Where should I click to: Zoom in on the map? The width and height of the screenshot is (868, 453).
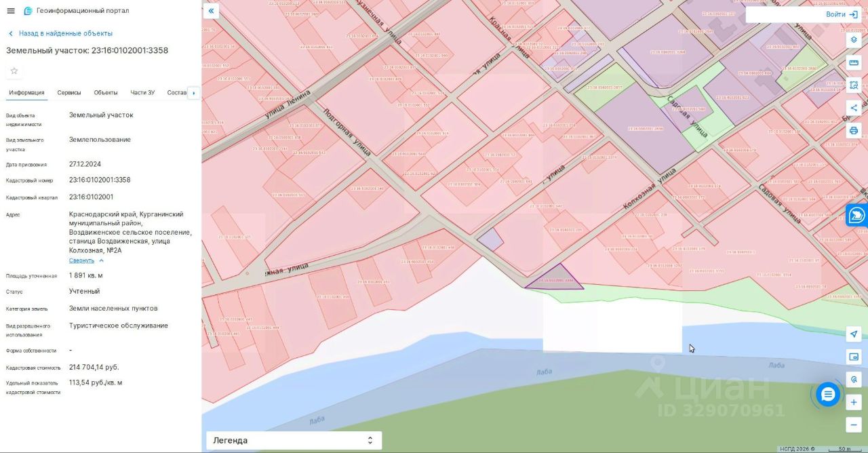[x=854, y=402]
